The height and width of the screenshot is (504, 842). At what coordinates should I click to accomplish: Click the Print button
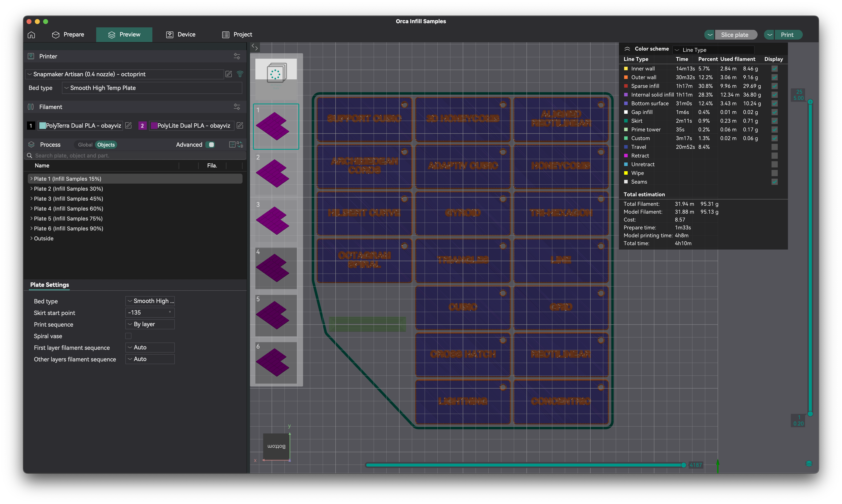(788, 35)
